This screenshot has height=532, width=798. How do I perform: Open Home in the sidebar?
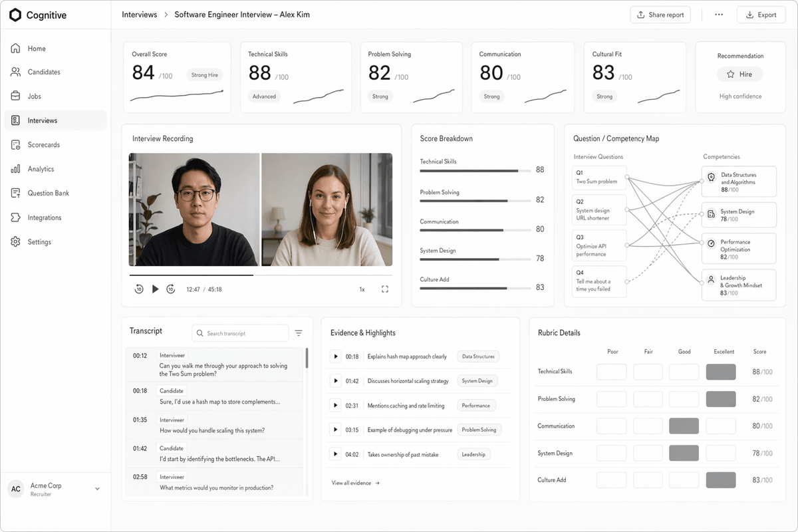pyautogui.click(x=55, y=49)
